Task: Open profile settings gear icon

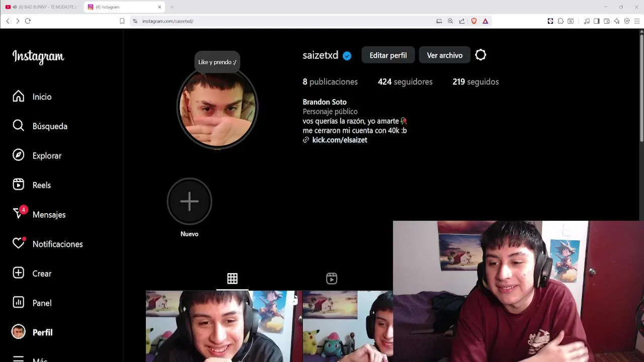Action: [x=480, y=55]
